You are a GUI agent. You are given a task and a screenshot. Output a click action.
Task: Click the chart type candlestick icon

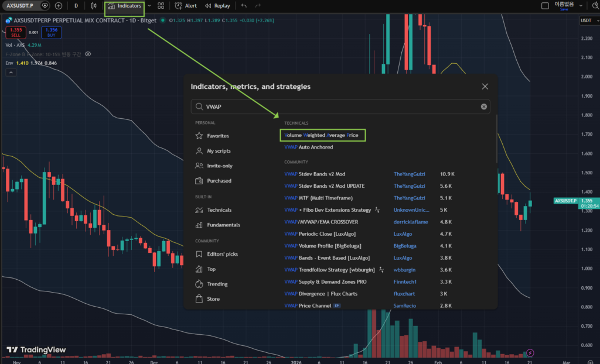click(x=93, y=6)
